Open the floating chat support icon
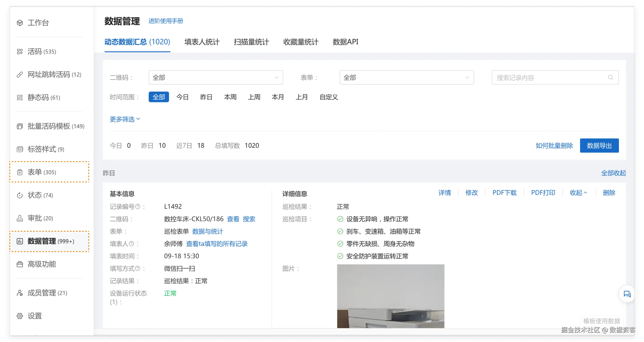The height and width of the screenshot is (342, 644). [627, 294]
